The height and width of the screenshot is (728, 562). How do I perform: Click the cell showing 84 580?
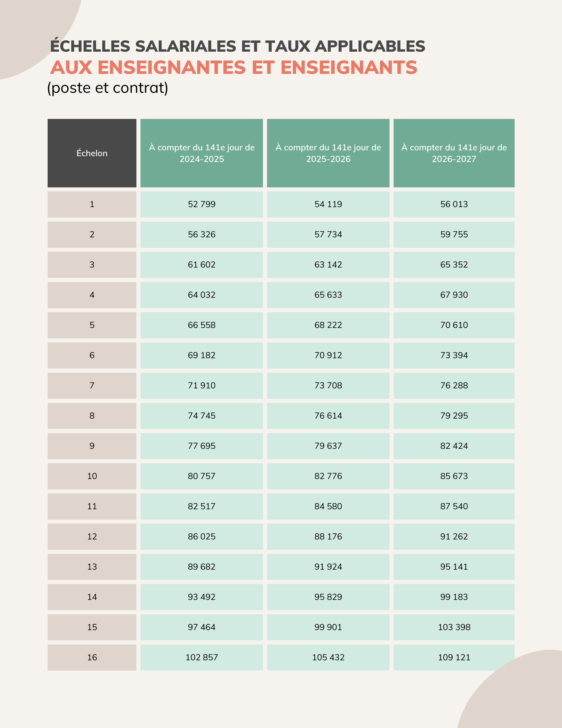click(x=328, y=506)
